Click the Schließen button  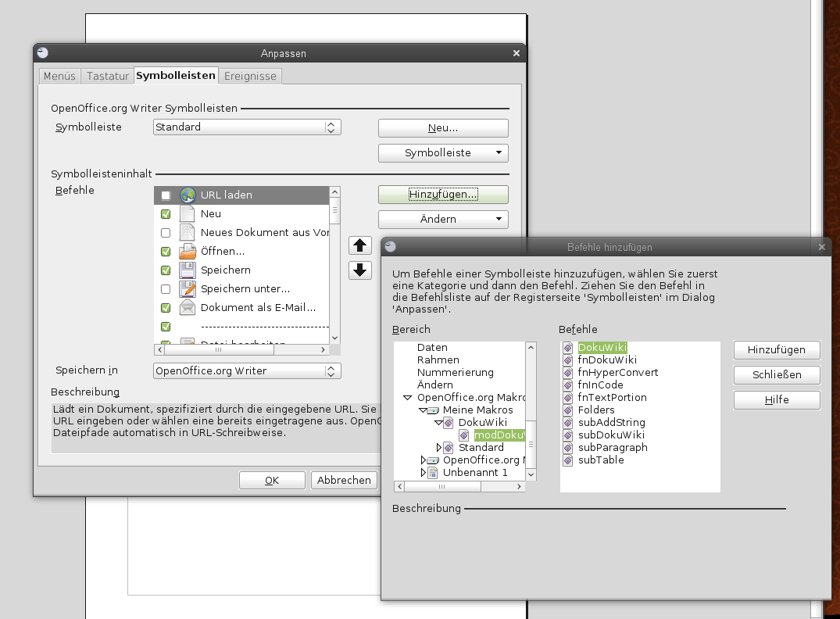[x=777, y=374]
